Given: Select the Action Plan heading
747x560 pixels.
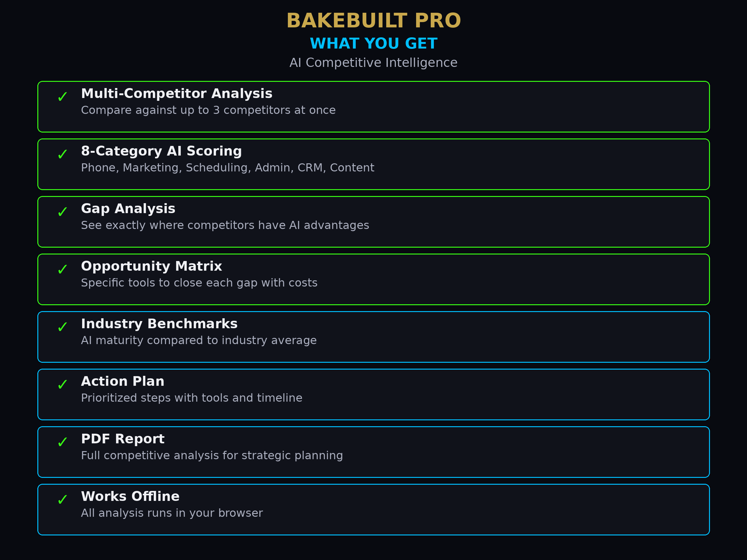Looking at the screenshot, I should pos(123,381).
